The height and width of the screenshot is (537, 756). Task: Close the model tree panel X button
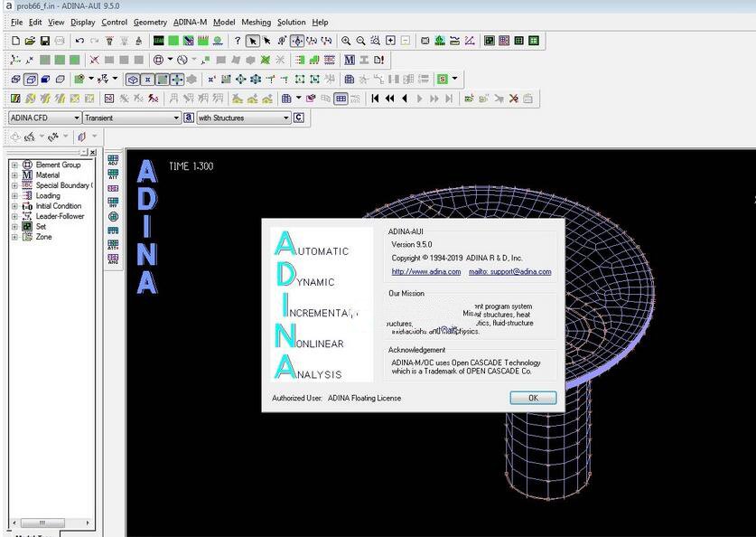(x=92, y=153)
